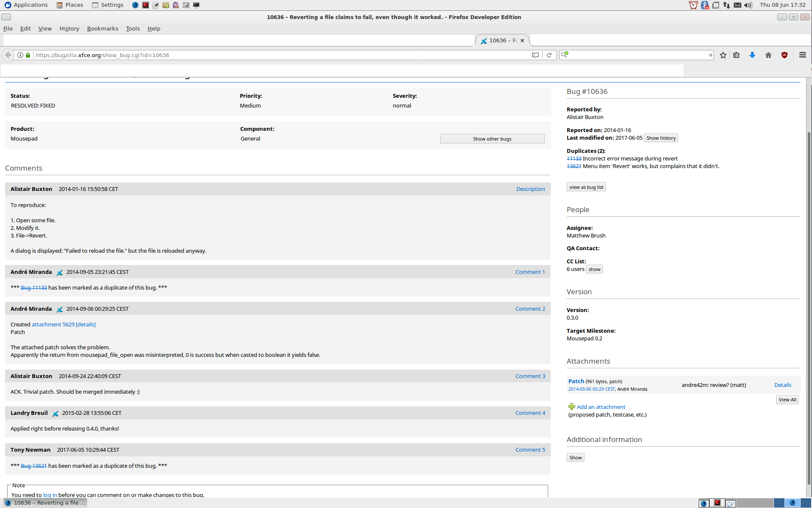Click the uBlock Origin shield icon
Image resolution: width=812 pixels, height=508 pixels.
click(785, 55)
